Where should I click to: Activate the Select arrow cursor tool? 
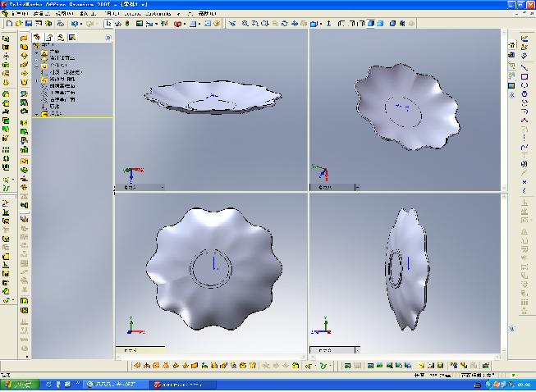click(x=108, y=24)
